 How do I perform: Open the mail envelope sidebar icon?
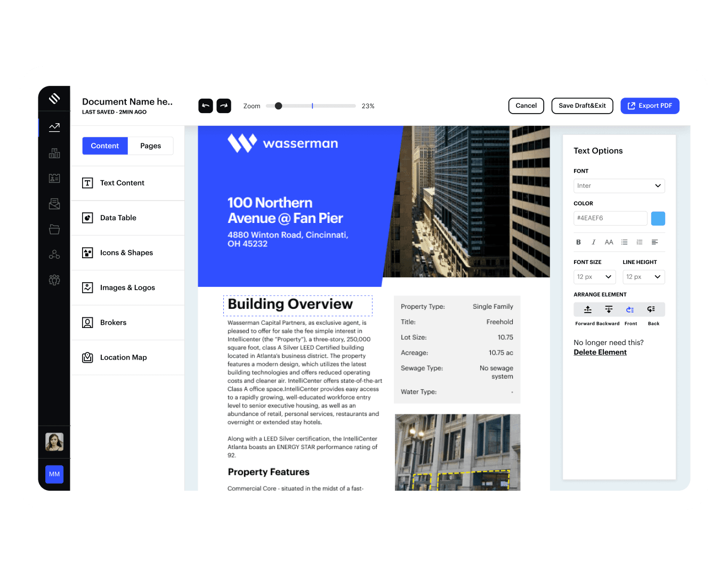[x=54, y=204]
